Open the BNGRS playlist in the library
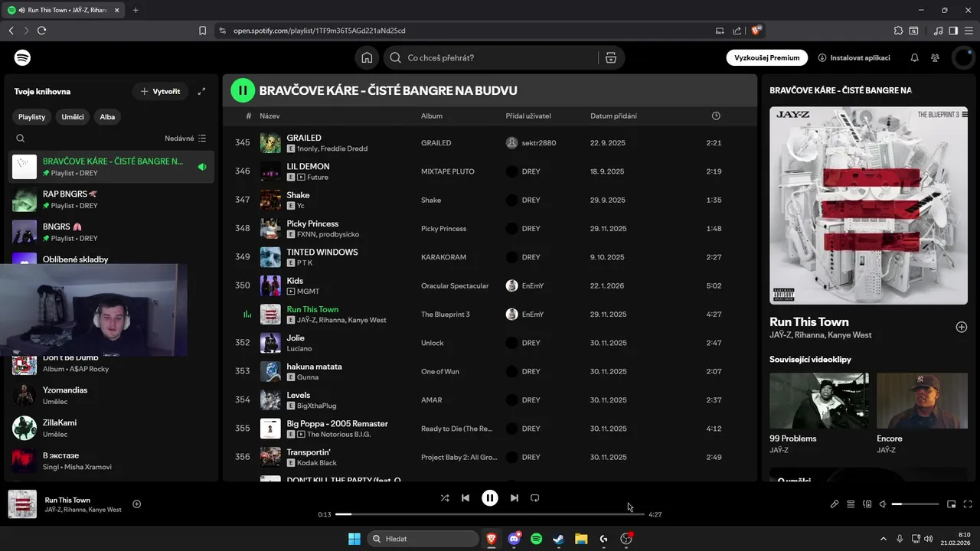 (111, 232)
